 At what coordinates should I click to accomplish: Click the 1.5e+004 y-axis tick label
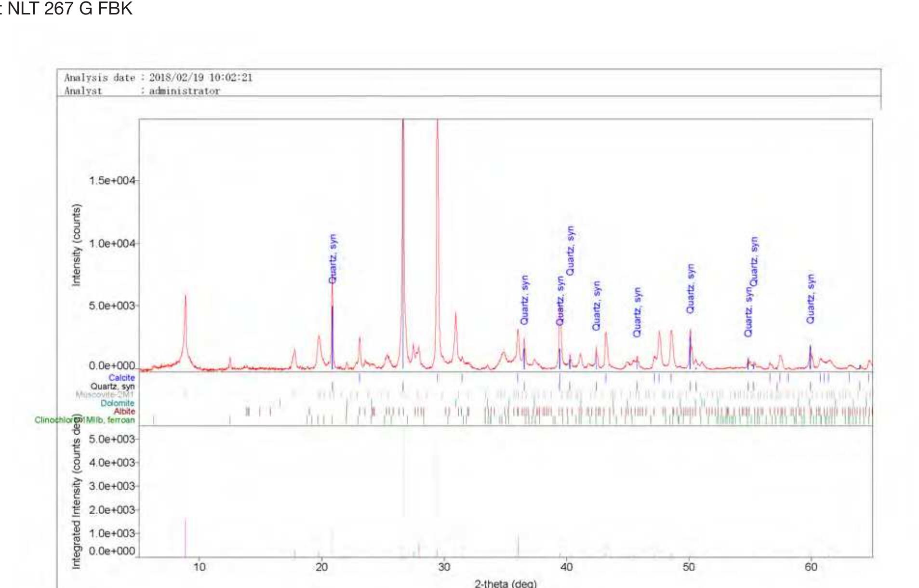click(112, 181)
